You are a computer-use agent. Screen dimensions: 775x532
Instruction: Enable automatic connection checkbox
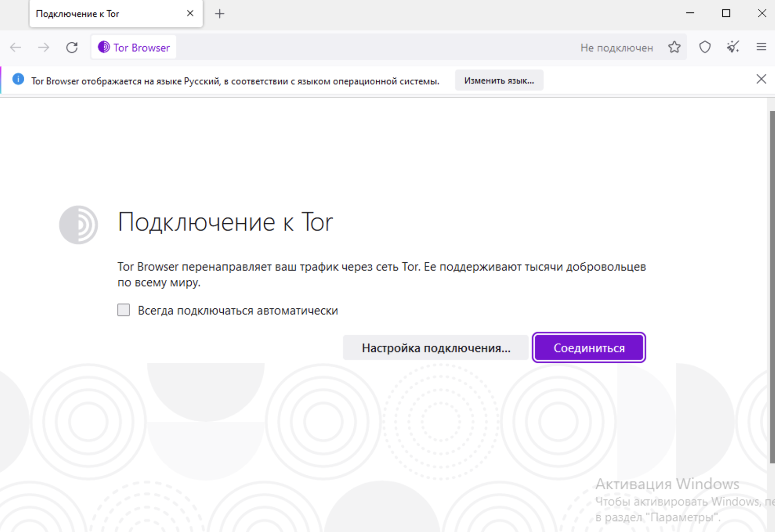123,310
